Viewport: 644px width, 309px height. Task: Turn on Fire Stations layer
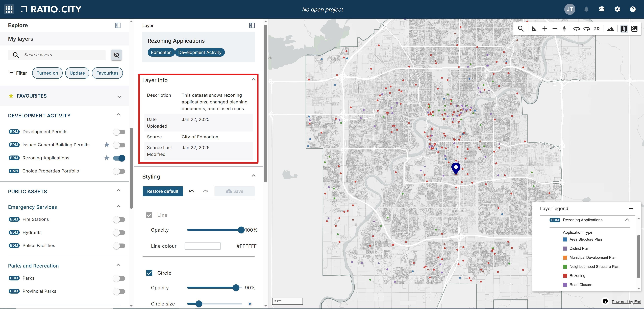coord(119,220)
